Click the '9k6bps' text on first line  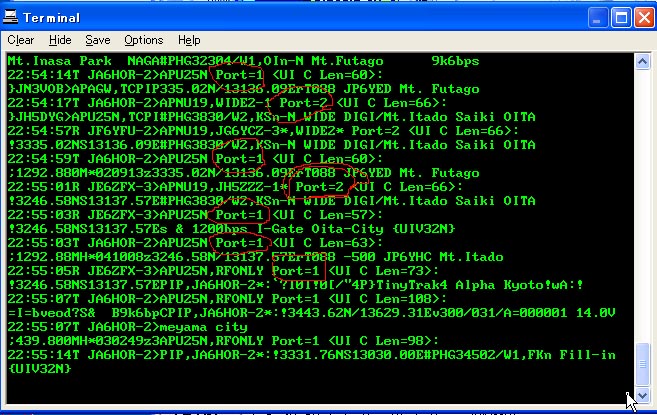tap(455, 61)
